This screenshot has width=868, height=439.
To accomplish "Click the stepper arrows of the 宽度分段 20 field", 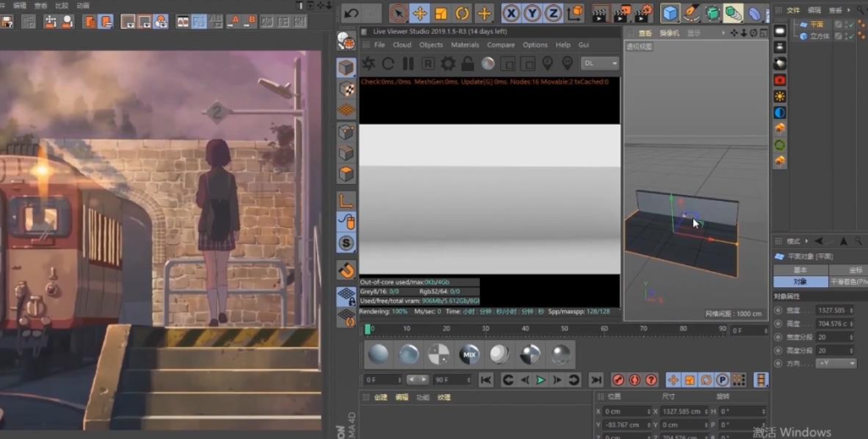I will [851, 337].
